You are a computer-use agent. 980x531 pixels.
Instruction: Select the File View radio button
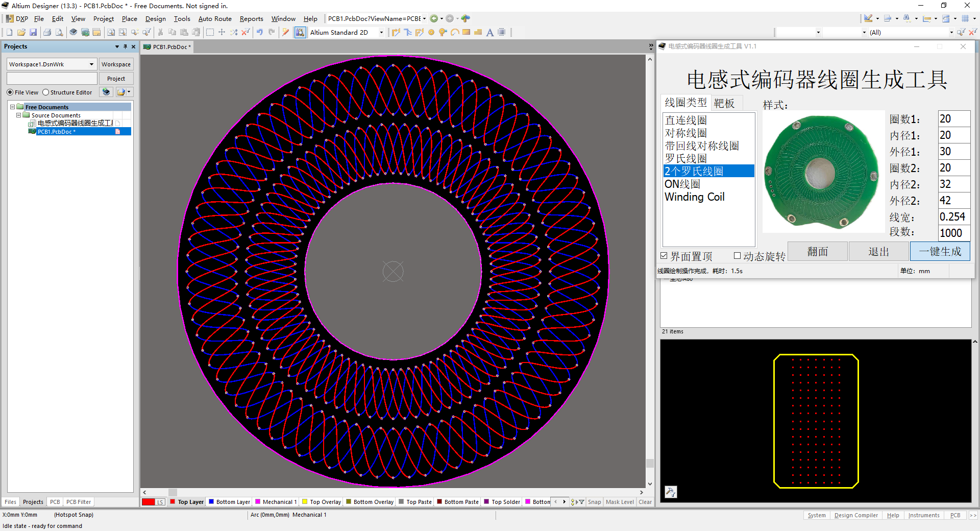click(10, 92)
